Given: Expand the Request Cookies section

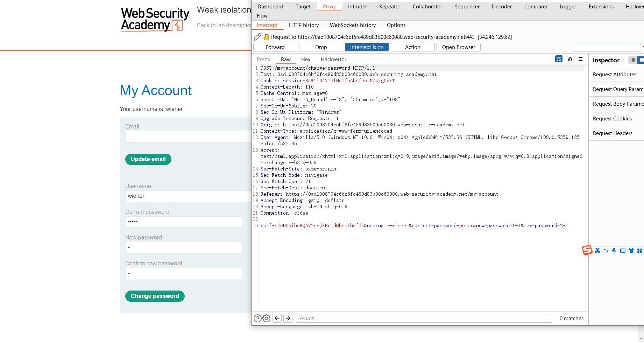Looking at the screenshot, I should pyautogui.click(x=616, y=119).
